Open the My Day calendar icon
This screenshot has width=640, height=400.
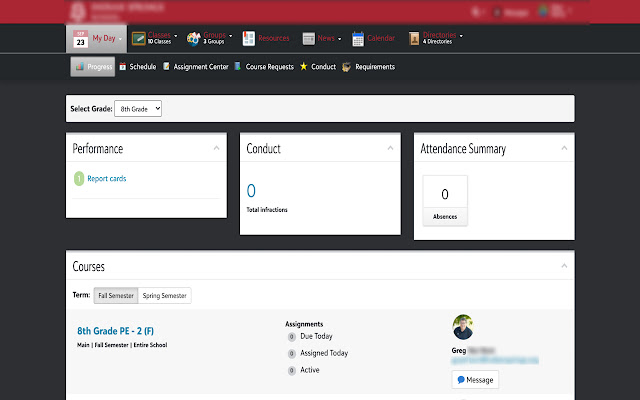click(80, 39)
